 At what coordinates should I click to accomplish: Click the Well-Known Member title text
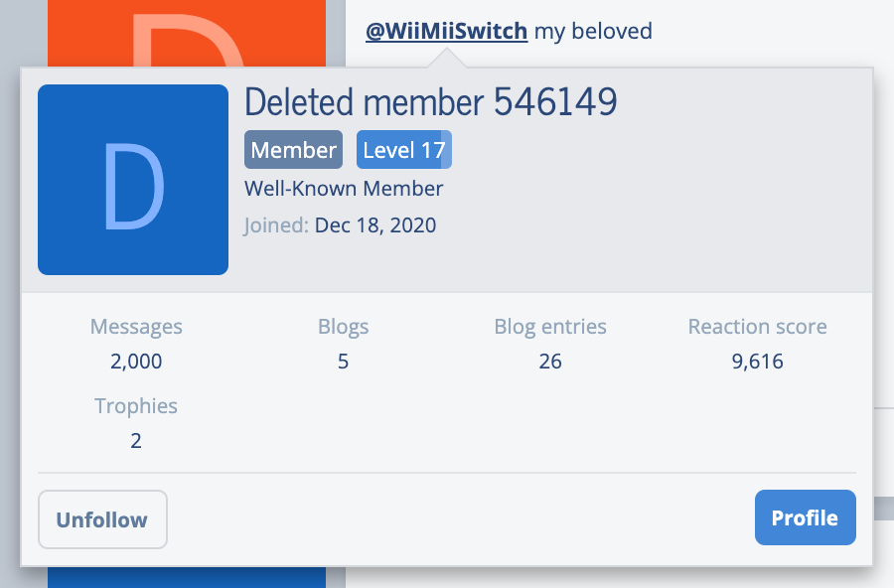[344, 189]
